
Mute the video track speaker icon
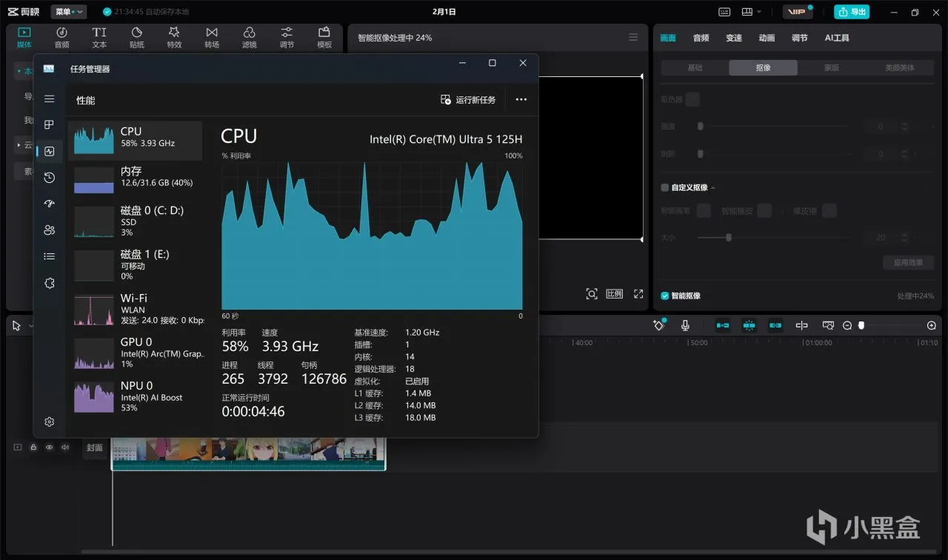(x=64, y=447)
